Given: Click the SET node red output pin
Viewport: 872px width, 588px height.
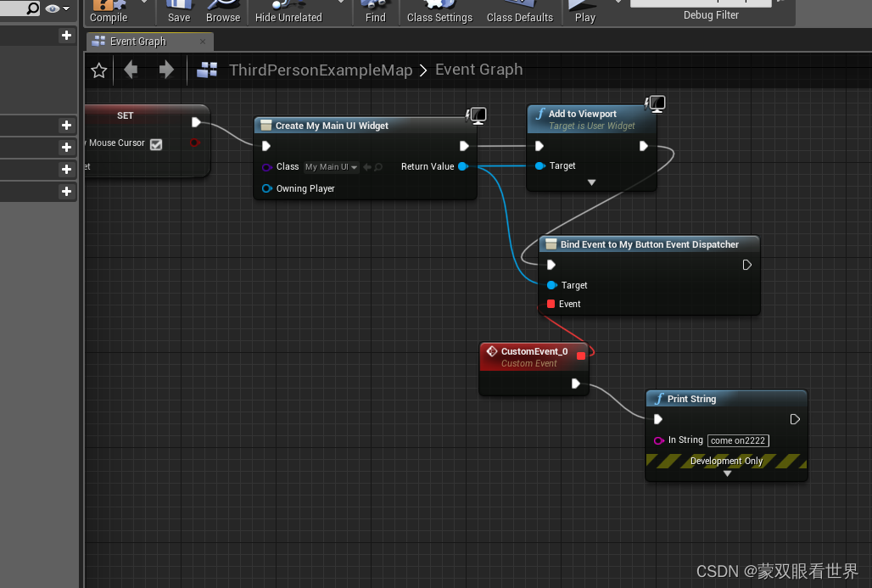Looking at the screenshot, I should point(194,143).
